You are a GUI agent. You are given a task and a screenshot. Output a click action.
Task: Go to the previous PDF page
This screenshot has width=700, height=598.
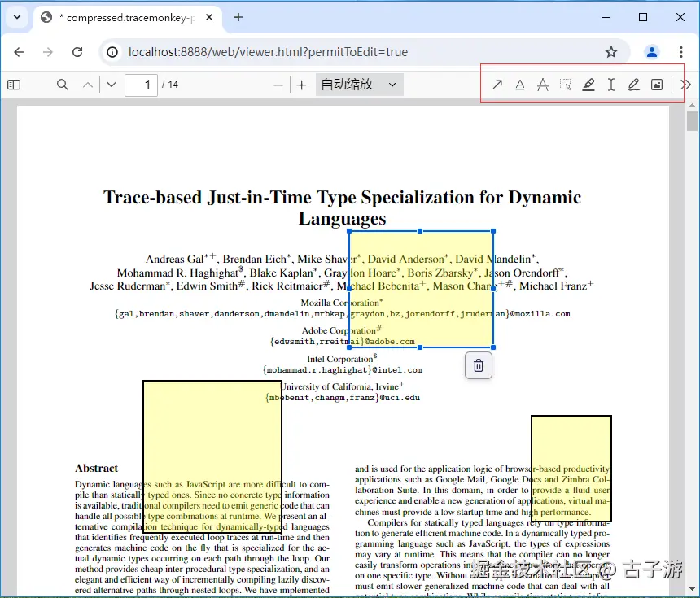88,85
